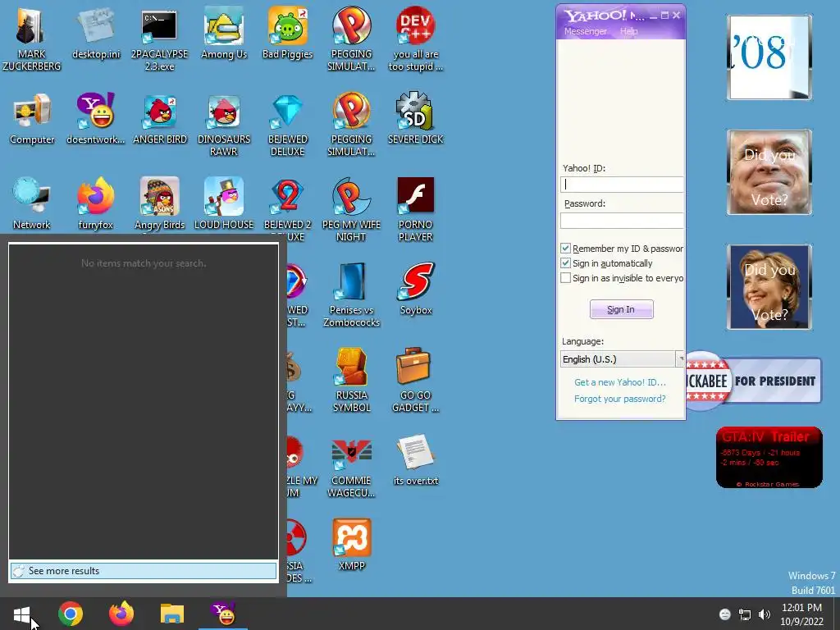840x630 pixels.
Task: Open File Explorer from the taskbar
Action: [172, 614]
